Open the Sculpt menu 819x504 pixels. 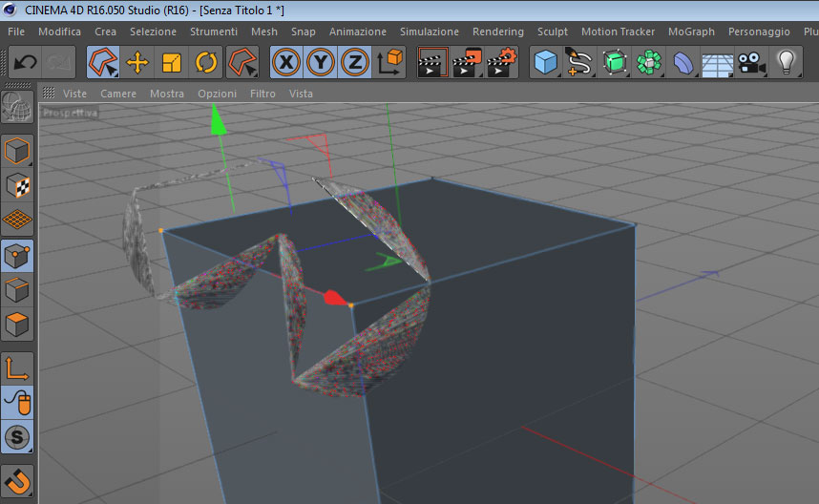[x=553, y=31]
